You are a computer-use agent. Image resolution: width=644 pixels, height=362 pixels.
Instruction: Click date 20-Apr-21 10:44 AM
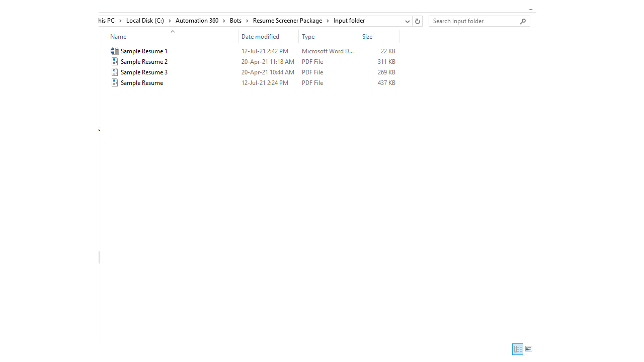click(x=268, y=72)
